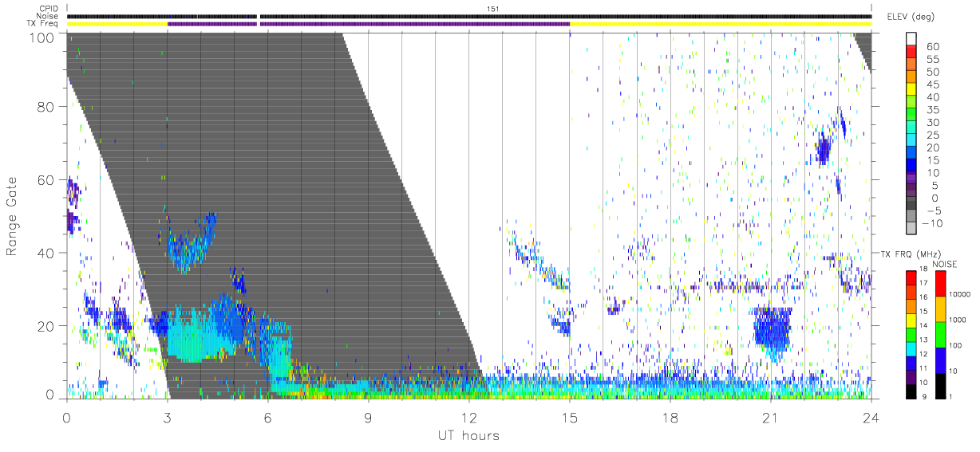Click Range Gate tick label 40
Image resolution: width=980 pixels, height=452 pixels.
click(46, 254)
